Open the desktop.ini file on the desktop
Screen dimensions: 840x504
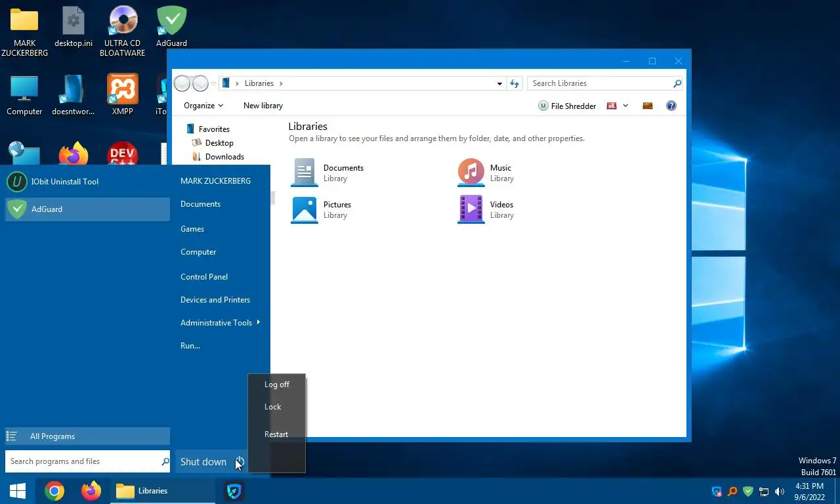click(x=73, y=27)
